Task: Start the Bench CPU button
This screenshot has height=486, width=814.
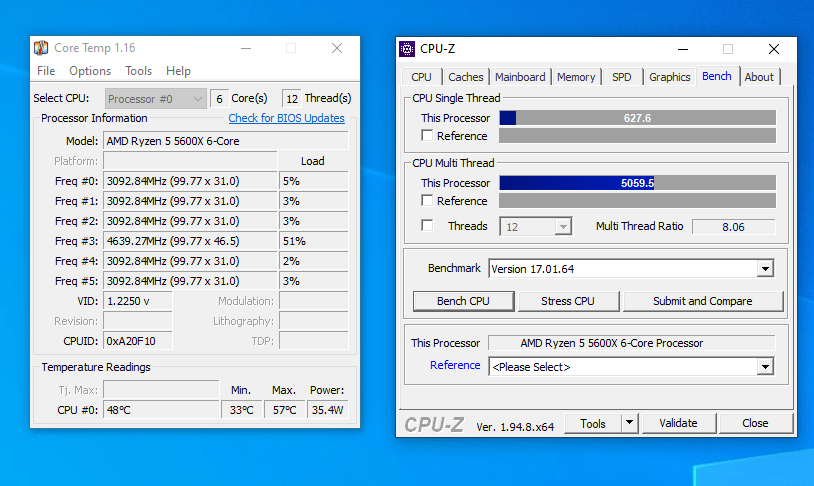Action: point(464,301)
